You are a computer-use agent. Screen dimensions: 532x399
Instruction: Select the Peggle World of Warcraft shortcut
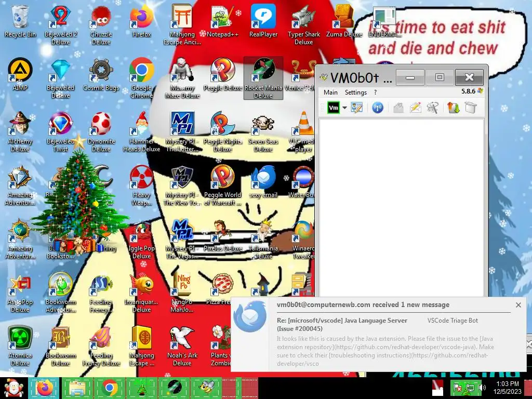[222, 185]
